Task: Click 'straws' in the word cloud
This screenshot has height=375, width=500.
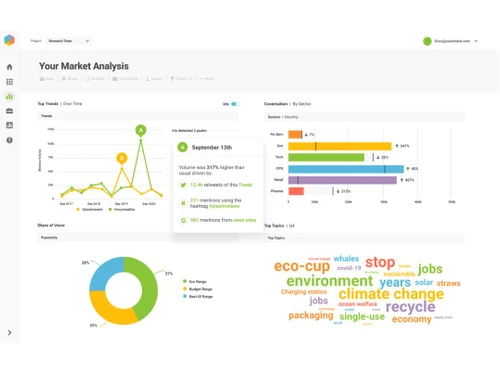Action: click(448, 283)
